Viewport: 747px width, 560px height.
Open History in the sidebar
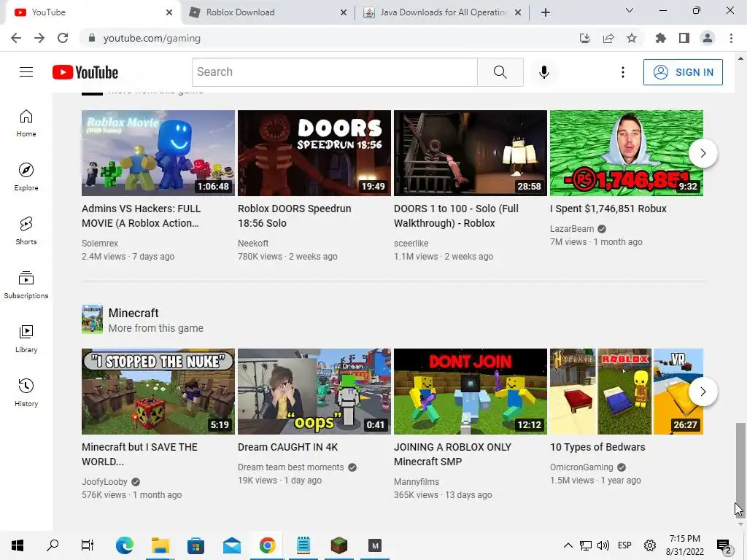pos(26,392)
